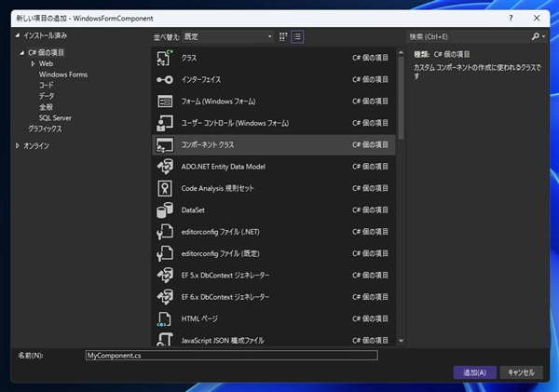The width and height of the screenshot is (559, 392).
Task: Choose the ADO.NET Entity Data Model icon
Action: pos(165,167)
